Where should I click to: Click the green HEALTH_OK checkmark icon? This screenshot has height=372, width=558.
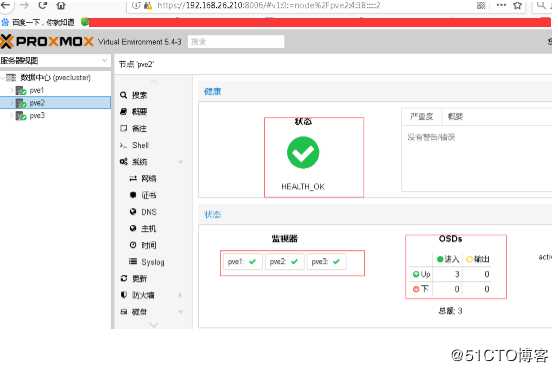(x=303, y=152)
